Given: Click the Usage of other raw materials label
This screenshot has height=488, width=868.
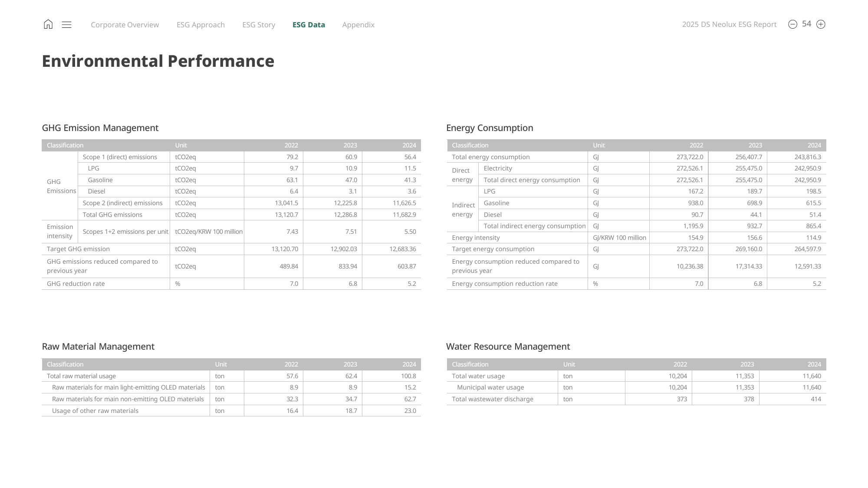Looking at the screenshot, I should tap(95, 411).
